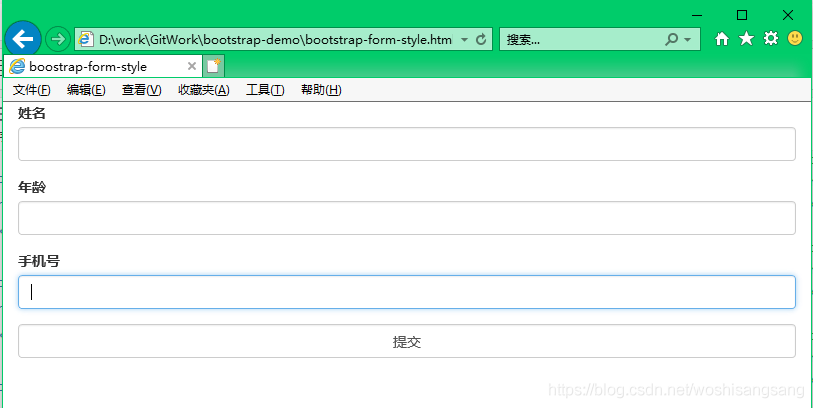Screen dimensions: 813x408
Task: Open the address bar history dropdown arrow
Action: [x=465, y=39]
